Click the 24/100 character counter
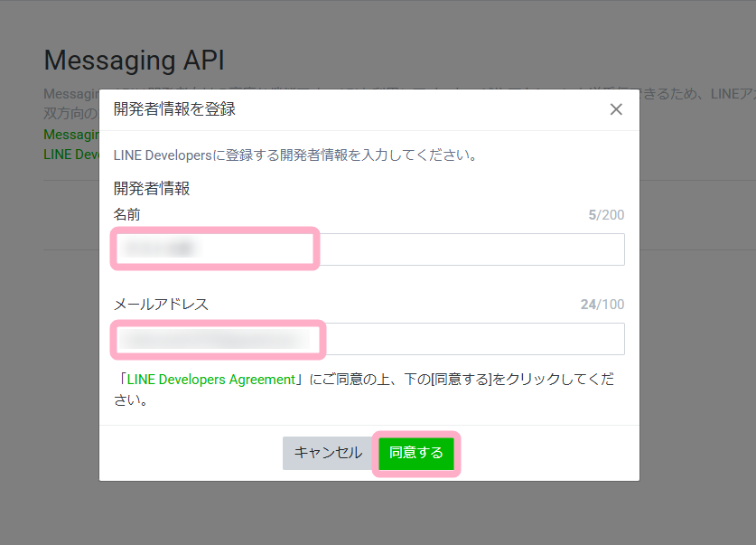This screenshot has height=545, width=756. click(x=602, y=305)
